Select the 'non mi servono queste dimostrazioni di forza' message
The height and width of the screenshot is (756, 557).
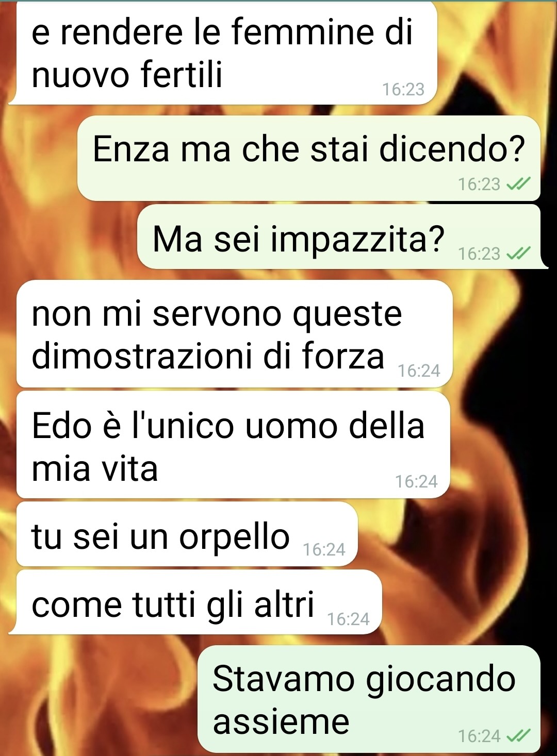234,334
